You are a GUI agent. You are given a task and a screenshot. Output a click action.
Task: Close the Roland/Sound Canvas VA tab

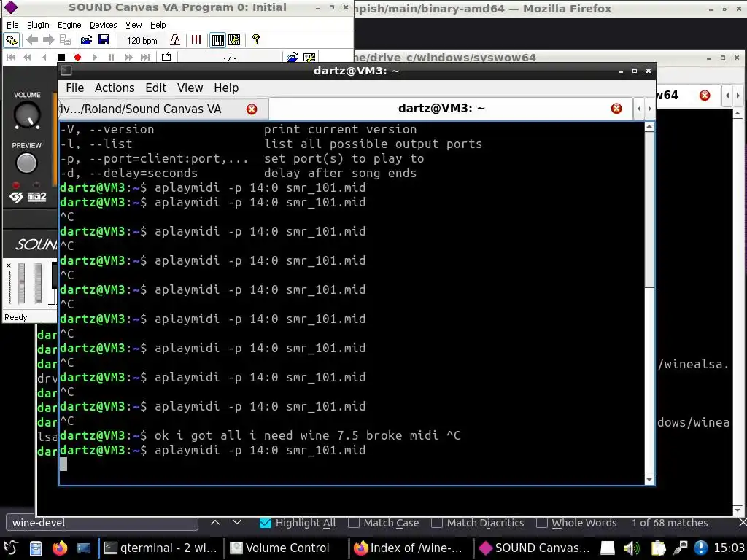point(252,109)
